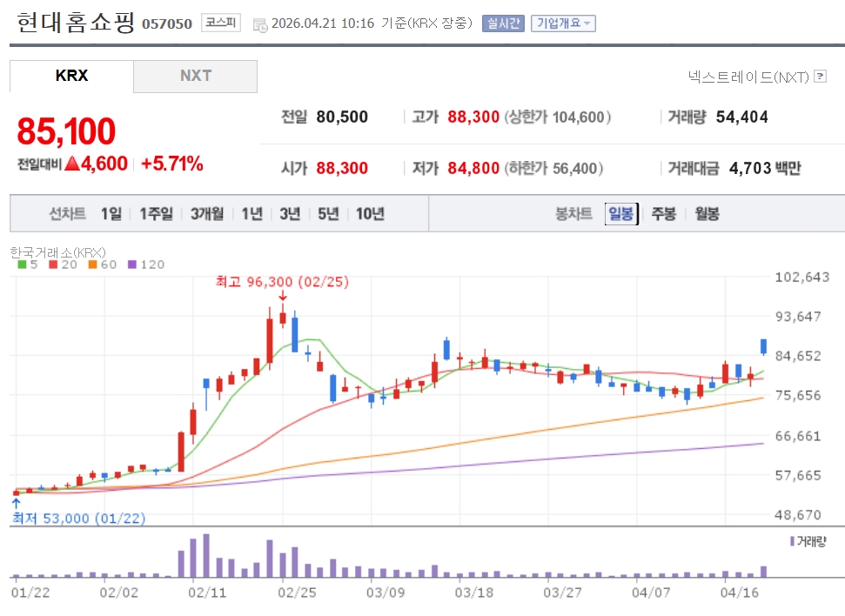Choose the 3개월 line chart range

[x=207, y=214]
